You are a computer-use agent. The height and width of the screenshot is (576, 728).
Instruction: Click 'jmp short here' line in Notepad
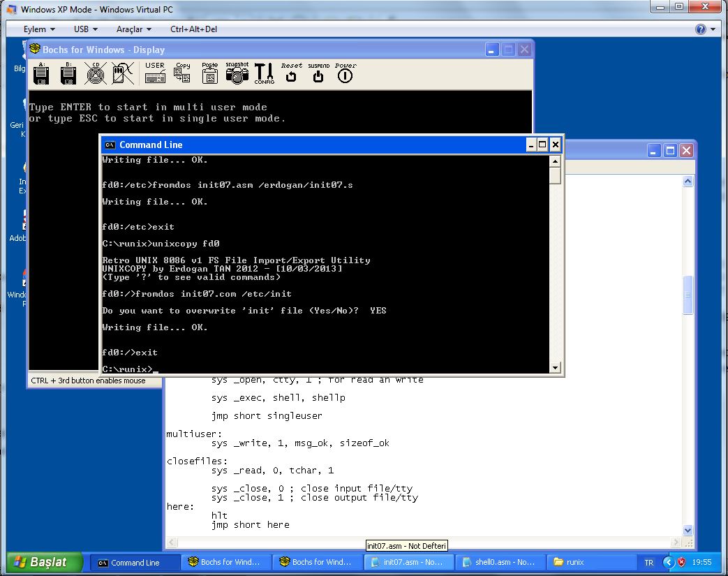click(251, 525)
